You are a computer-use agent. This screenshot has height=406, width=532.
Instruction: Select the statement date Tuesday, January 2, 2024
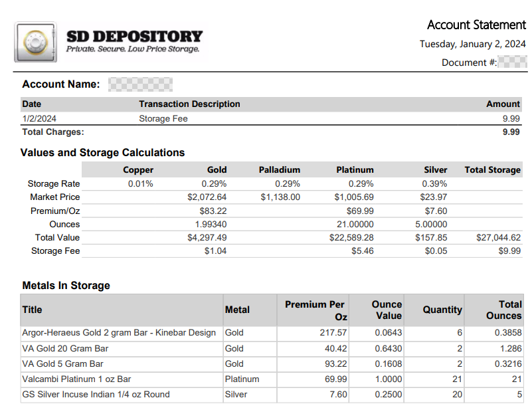point(472,45)
